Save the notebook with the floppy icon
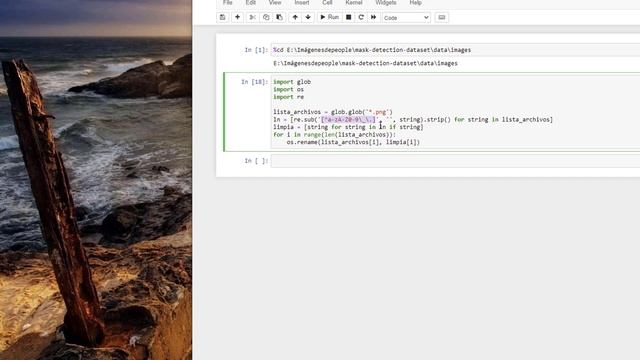The image size is (640, 360). point(222,18)
